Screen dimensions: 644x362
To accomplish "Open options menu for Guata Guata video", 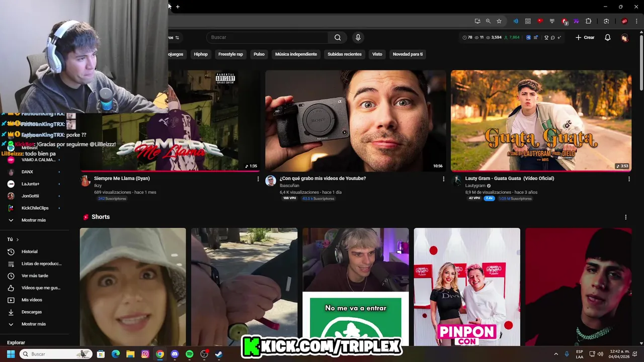I will [x=628, y=179].
